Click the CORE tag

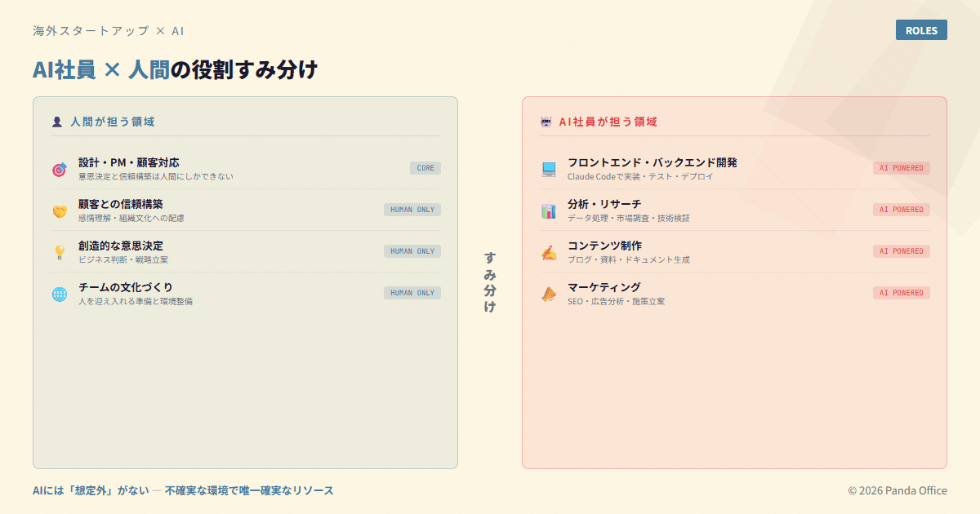click(425, 168)
